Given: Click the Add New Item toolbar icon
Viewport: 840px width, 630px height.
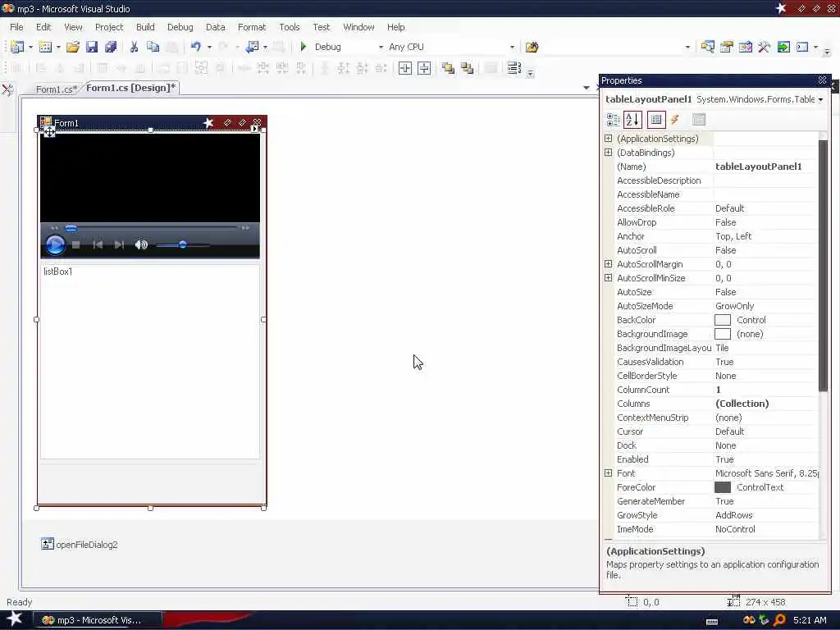Looking at the screenshot, I should click(46, 47).
